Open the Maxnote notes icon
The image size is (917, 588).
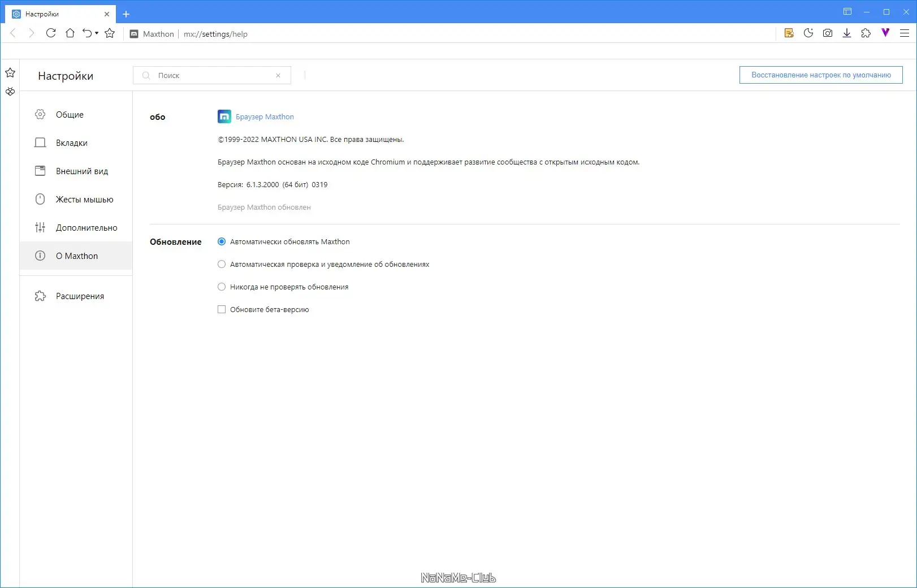(x=789, y=33)
